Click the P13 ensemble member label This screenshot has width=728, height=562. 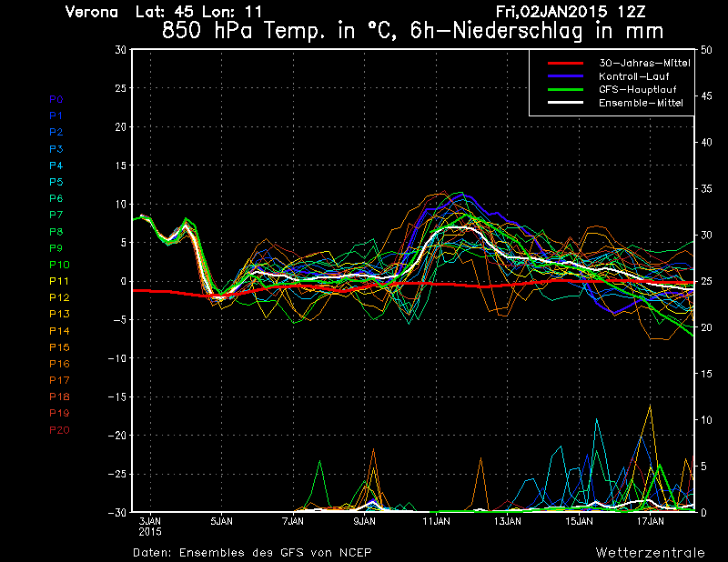point(59,314)
